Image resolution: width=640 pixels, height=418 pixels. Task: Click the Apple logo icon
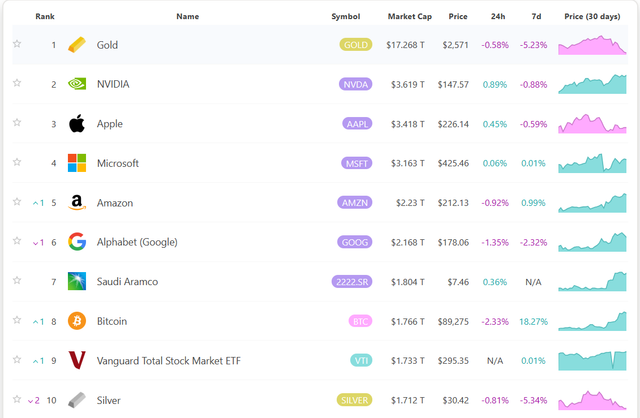pos(77,123)
